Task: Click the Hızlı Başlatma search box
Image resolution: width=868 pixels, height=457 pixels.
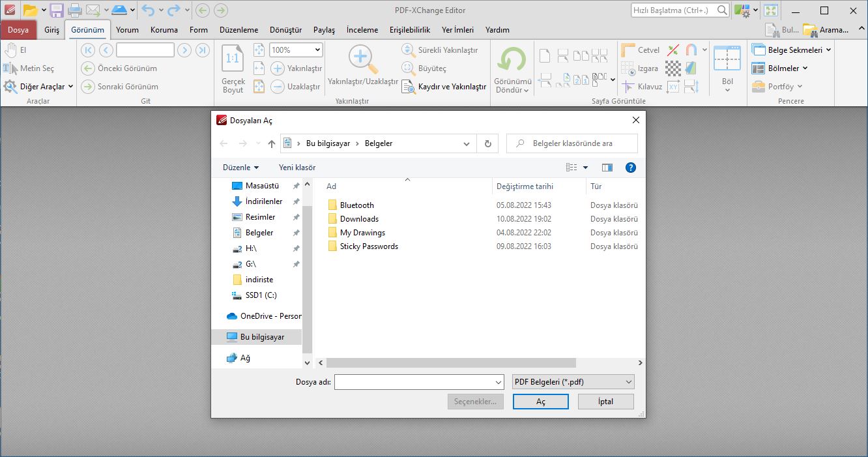Action: tap(680, 10)
